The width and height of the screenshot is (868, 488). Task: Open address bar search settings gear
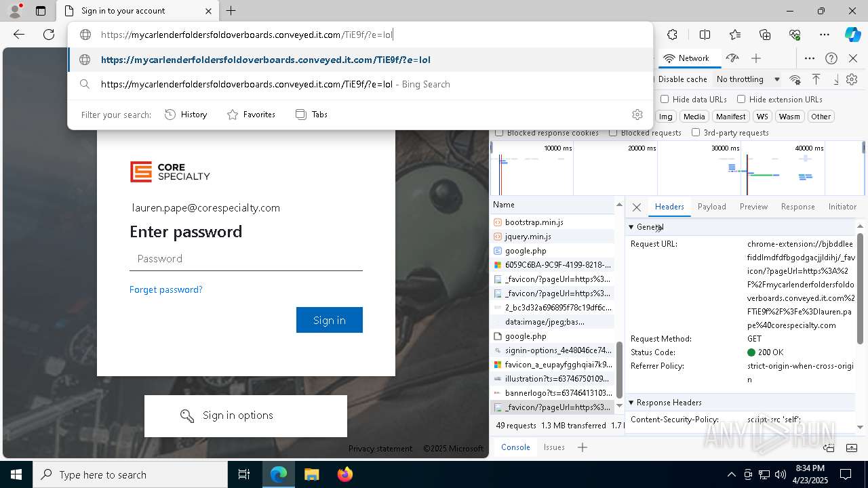[637, 115]
